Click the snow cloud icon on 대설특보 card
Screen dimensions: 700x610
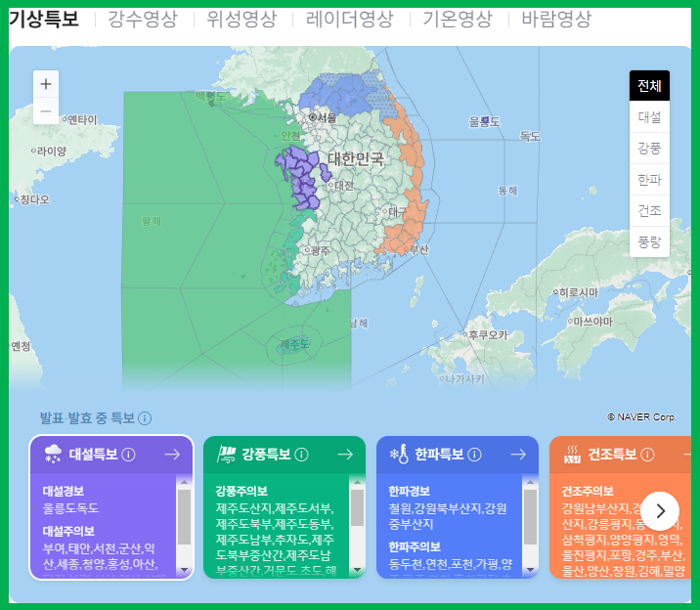53,454
